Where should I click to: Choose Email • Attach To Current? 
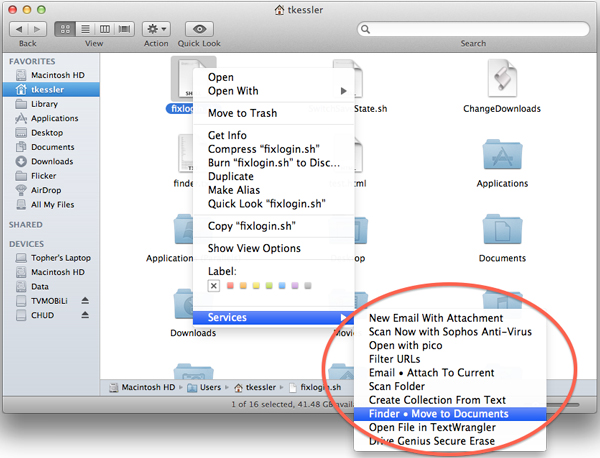(x=450, y=373)
